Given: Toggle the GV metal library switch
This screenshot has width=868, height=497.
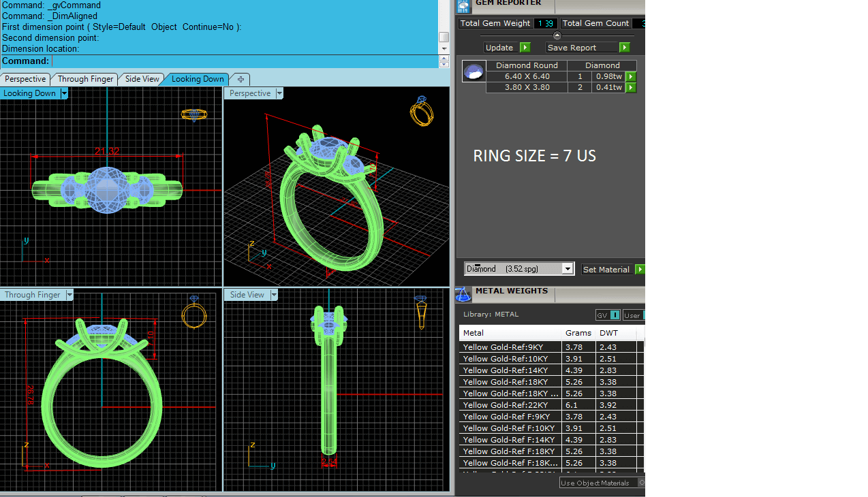Looking at the screenshot, I should click(615, 315).
